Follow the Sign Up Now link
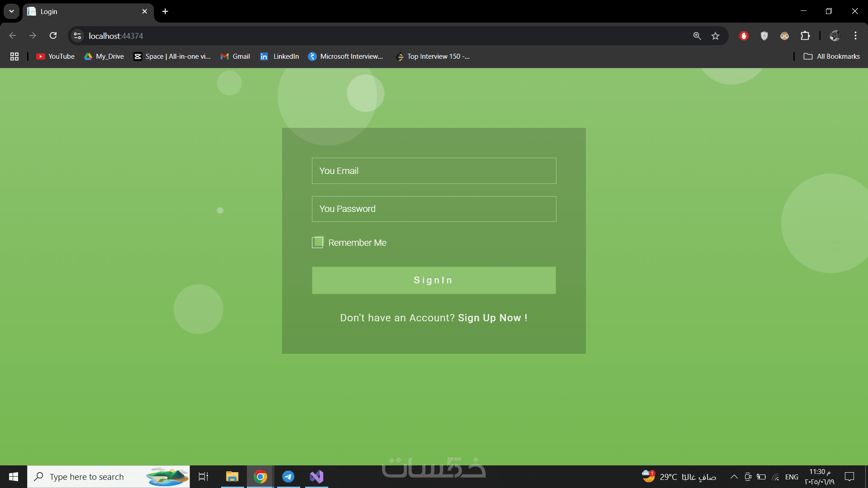Viewport: 868px width, 488px height. [492, 318]
